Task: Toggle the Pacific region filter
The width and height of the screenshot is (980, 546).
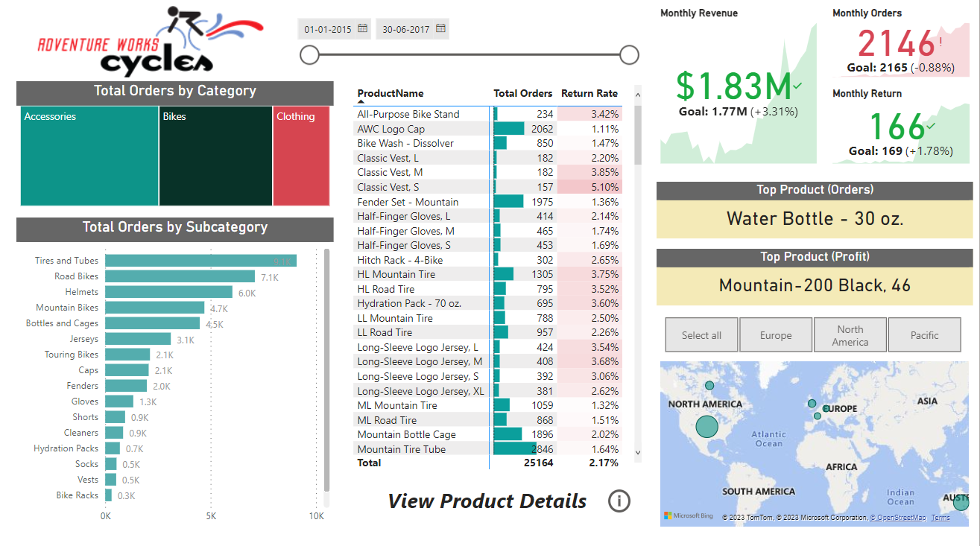Action: point(925,334)
